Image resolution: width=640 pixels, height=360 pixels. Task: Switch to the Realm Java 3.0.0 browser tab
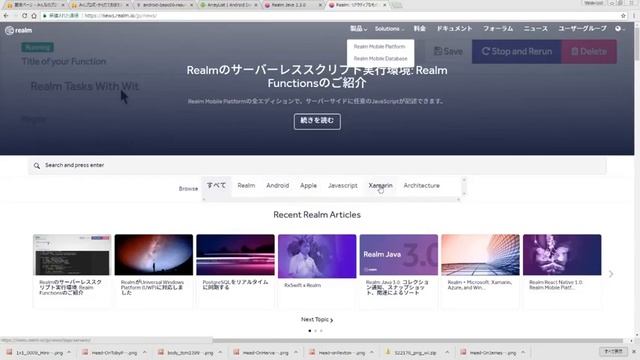click(293, 5)
